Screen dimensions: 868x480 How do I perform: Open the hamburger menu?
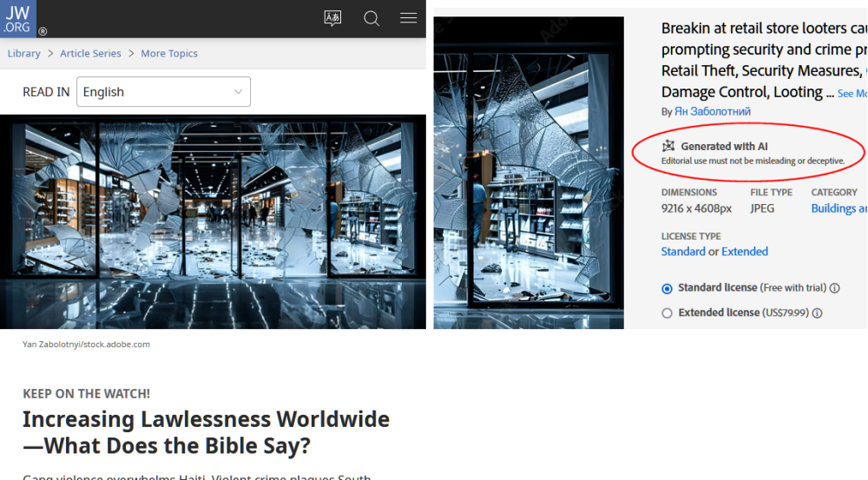coord(408,18)
